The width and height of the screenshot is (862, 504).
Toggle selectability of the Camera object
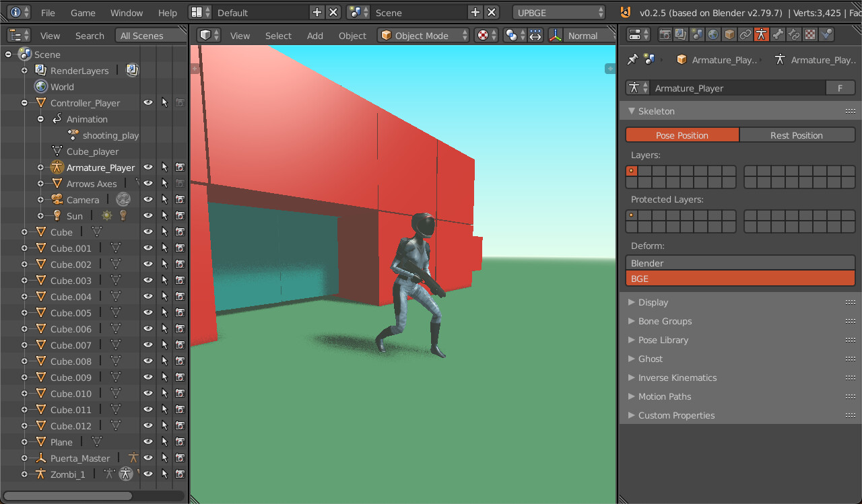click(164, 199)
